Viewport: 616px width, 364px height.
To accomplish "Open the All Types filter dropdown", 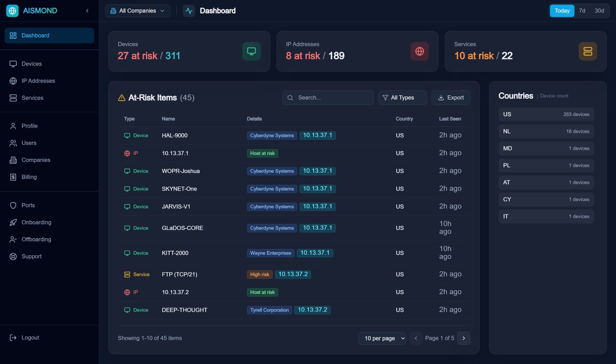I will pyautogui.click(x=402, y=98).
